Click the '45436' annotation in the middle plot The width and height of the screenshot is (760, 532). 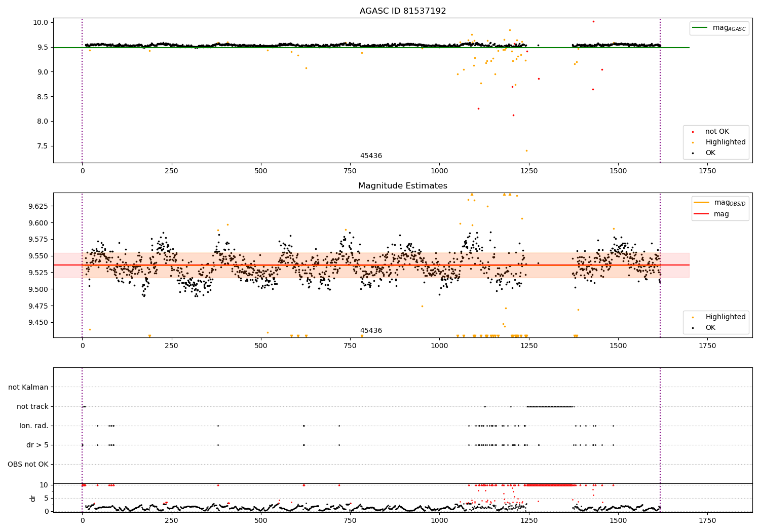371,331
